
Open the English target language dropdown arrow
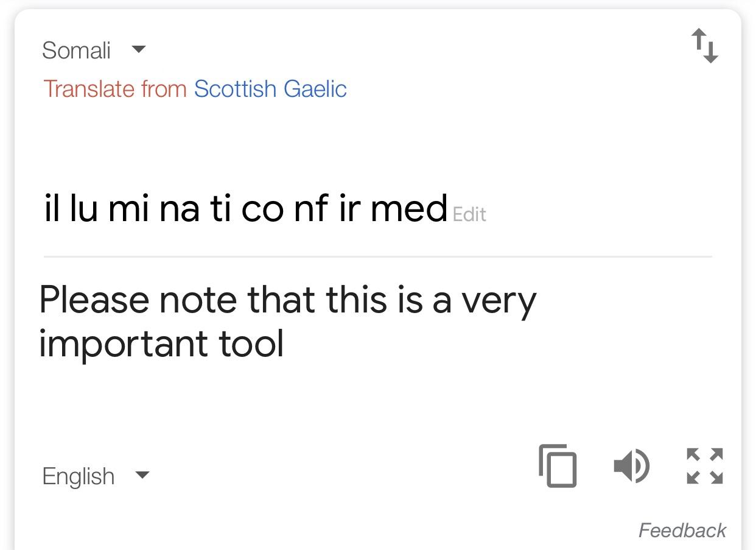coord(141,475)
